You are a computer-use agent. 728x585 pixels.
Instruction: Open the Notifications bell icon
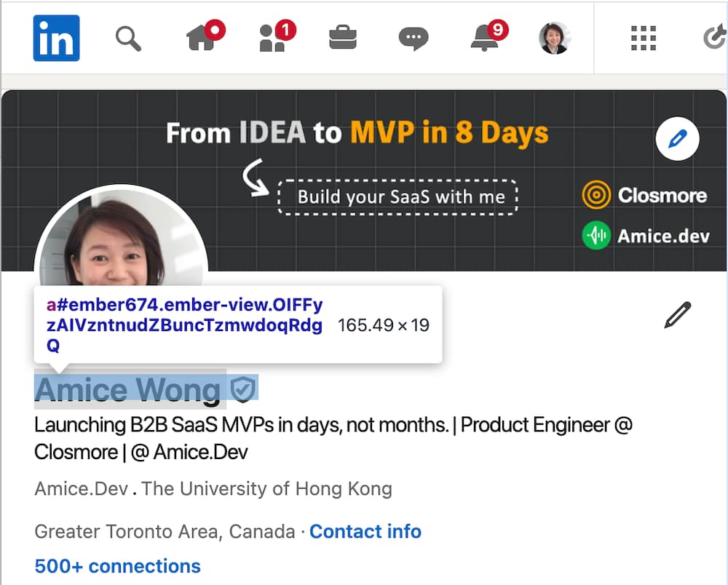[485, 38]
